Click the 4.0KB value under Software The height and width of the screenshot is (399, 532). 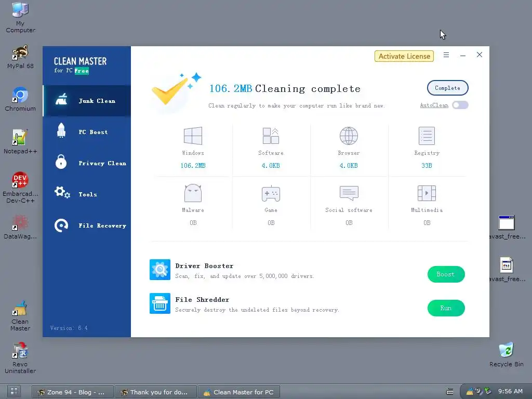pos(271,166)
